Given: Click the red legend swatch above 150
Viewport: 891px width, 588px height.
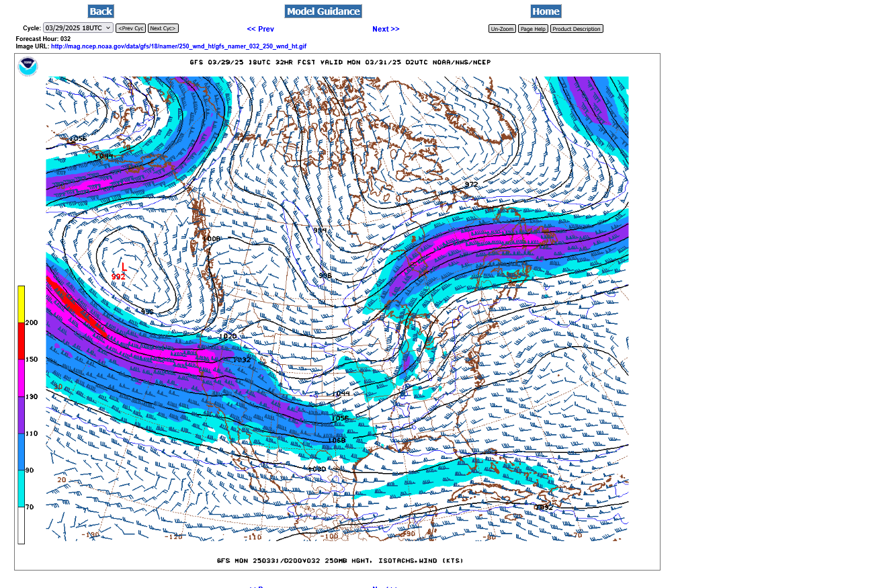Looking at the screenshot, I should [21, 341].
